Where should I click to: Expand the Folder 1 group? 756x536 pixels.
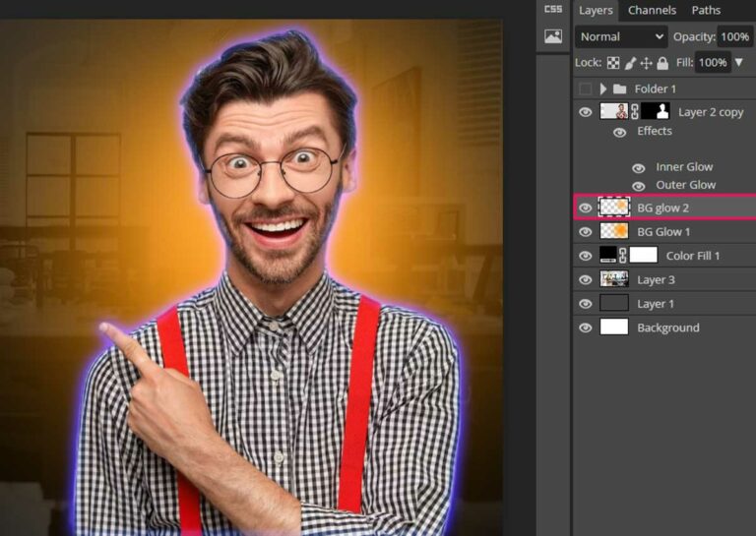602,89
